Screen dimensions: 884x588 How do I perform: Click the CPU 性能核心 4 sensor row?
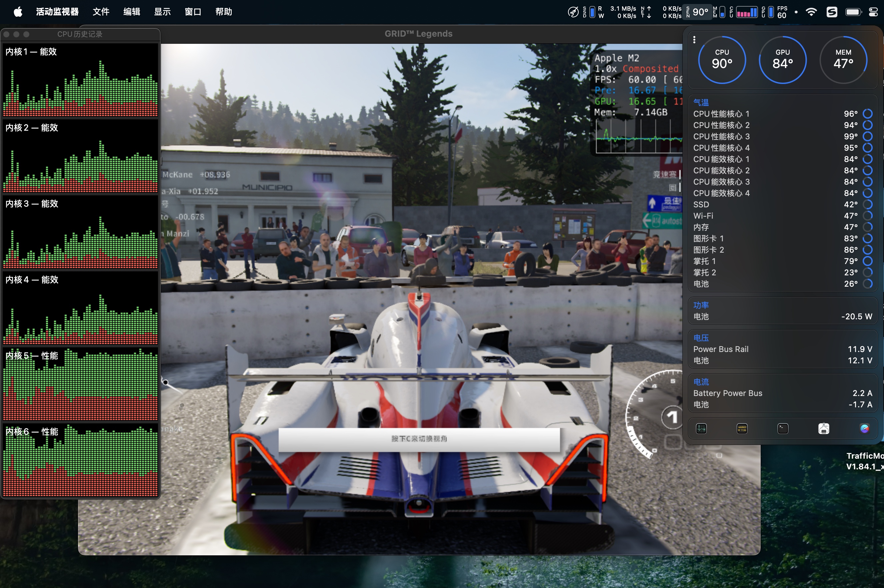click(782, 148)
